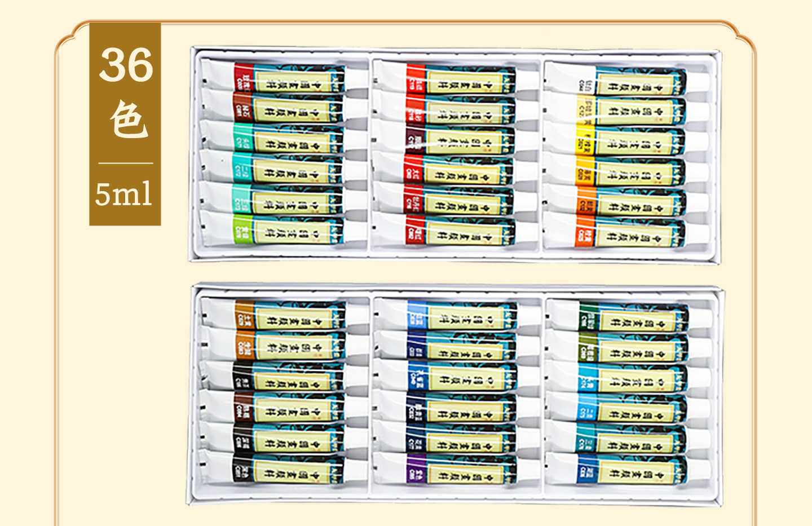Pick the pale cream-yellow paint tube
The width and height of the screenshot is (812, 526).
pos(625,109)
